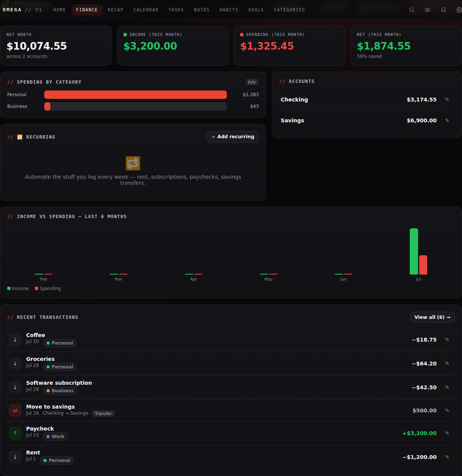Image resolution: width=462 pixels, height=476 pixels.
Task: Open the Notes tab
Action: coord(201,10)
